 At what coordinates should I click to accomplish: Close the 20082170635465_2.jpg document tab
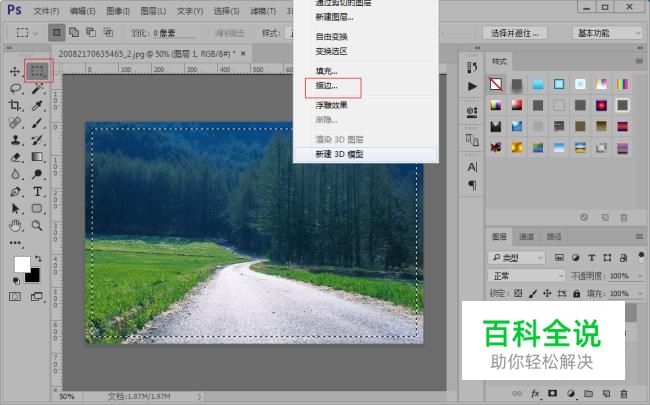click(243, 53)
